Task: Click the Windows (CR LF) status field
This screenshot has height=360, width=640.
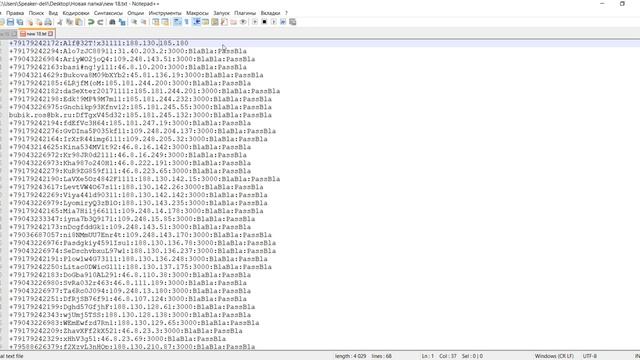Action: coord(554,356)
